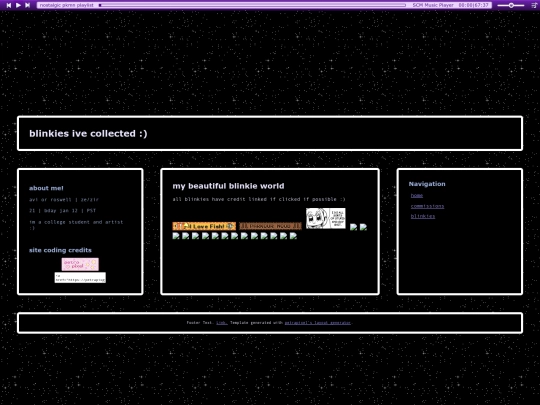Screen dimensions: 540x405
Task: Click the manga girl comic image
Action: coord(325,218)
